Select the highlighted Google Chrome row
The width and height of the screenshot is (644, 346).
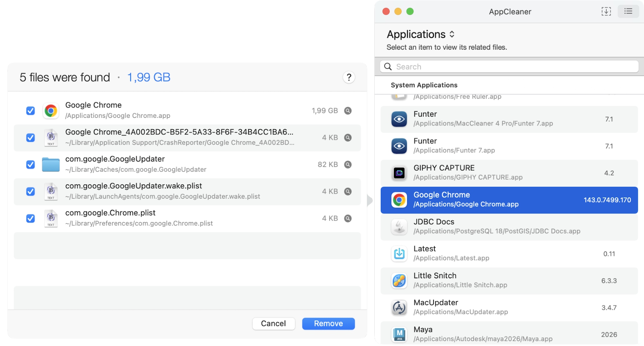click(509, 200)
